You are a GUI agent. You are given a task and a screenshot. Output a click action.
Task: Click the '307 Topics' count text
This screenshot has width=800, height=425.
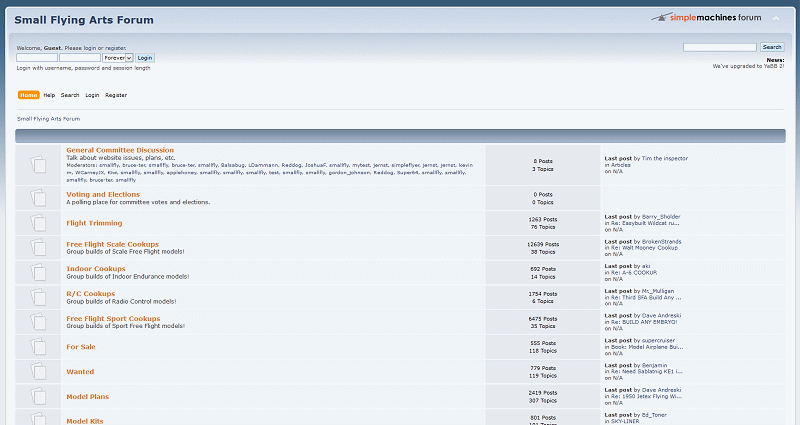[543, 401]
